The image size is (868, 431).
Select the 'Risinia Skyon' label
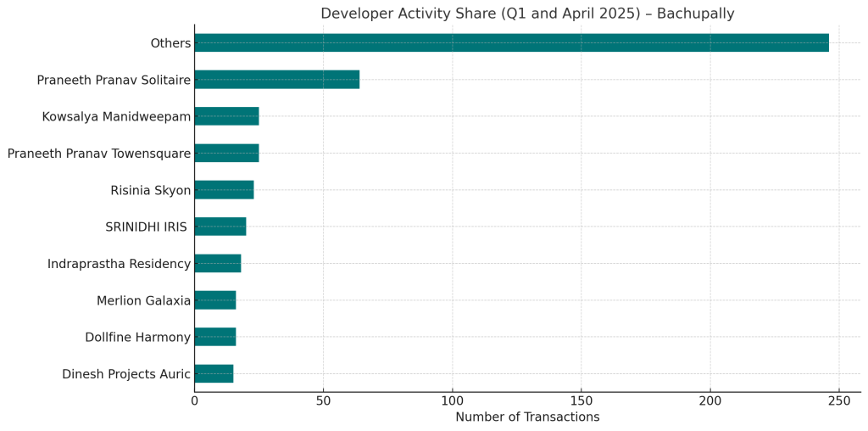[x=151, y=191]
